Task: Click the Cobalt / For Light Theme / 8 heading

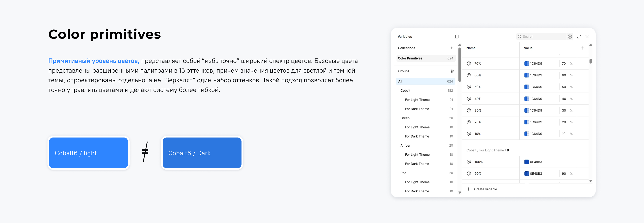Action: (487, 150)
